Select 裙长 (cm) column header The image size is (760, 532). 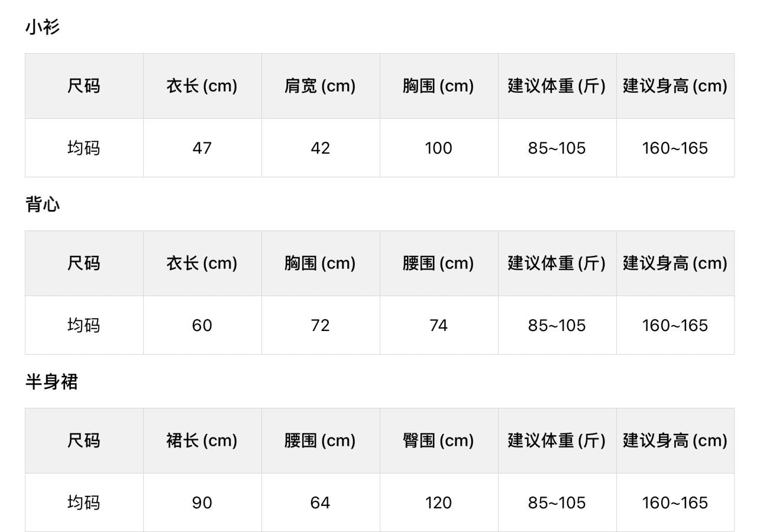click(x=202, y=441)
